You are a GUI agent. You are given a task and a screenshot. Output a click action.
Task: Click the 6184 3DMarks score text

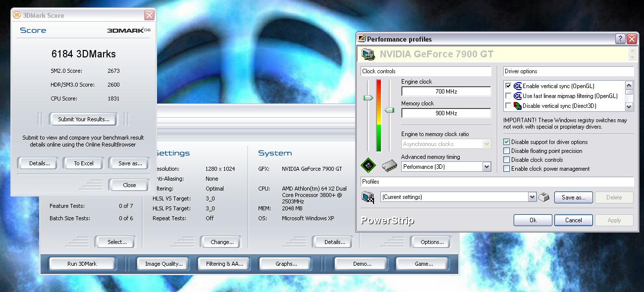coord(84,54)
